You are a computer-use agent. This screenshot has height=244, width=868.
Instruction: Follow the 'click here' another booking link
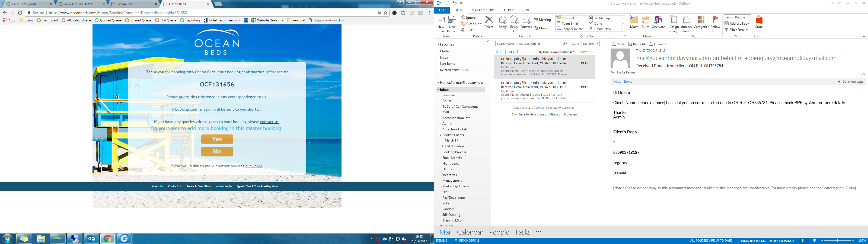(x=254, y=166)
